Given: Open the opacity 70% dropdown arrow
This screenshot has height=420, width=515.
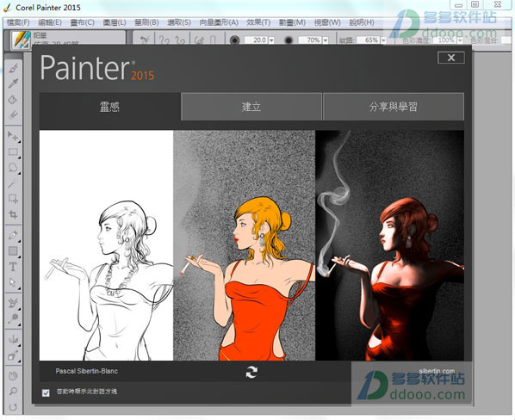Looking at the screenshot, I should pos(326,40).
